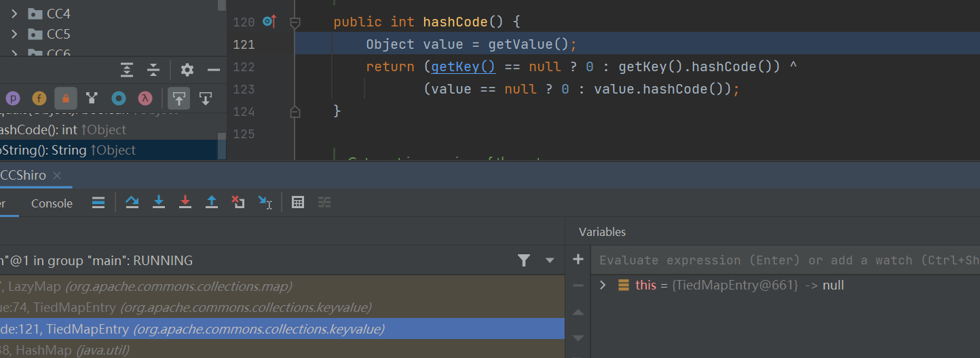Image resolution: width=980 pixels, height=358 pixels.
Task: Hide the Structure tool window
Action: [214, 69]
